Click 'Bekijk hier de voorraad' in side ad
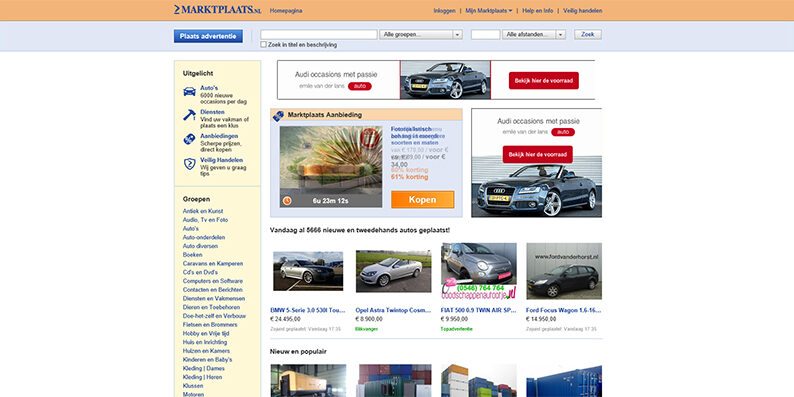The width and height of the screenshot is (794, 397). [x=538, y=154]
